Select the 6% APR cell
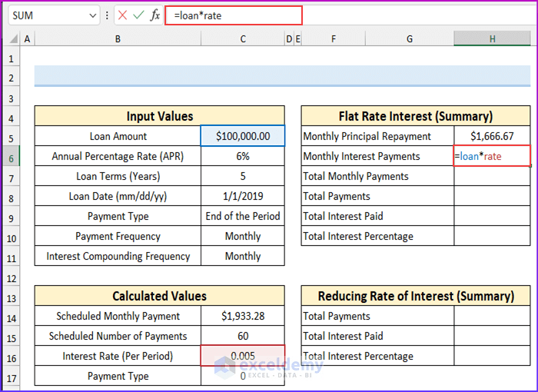This screenshot has width=538, height=392. click(243, 156)
